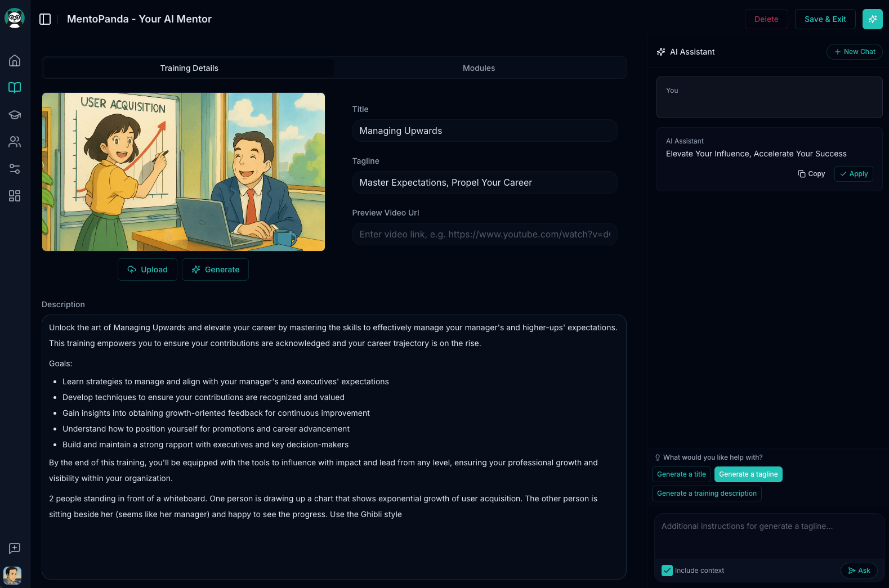Apply the AI suggested tagline

coord(854,174)
